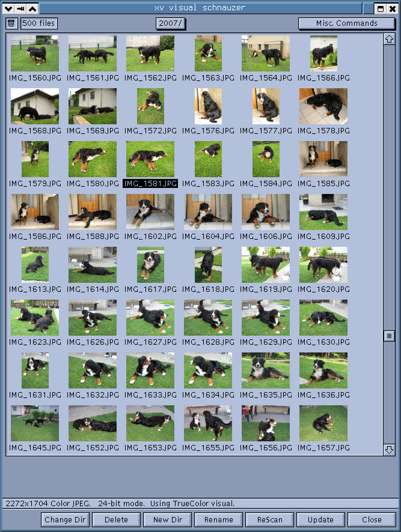Screen dimensions: 401x532
Task: Open the Misc. Commands menu
Action: pos(347,23)
